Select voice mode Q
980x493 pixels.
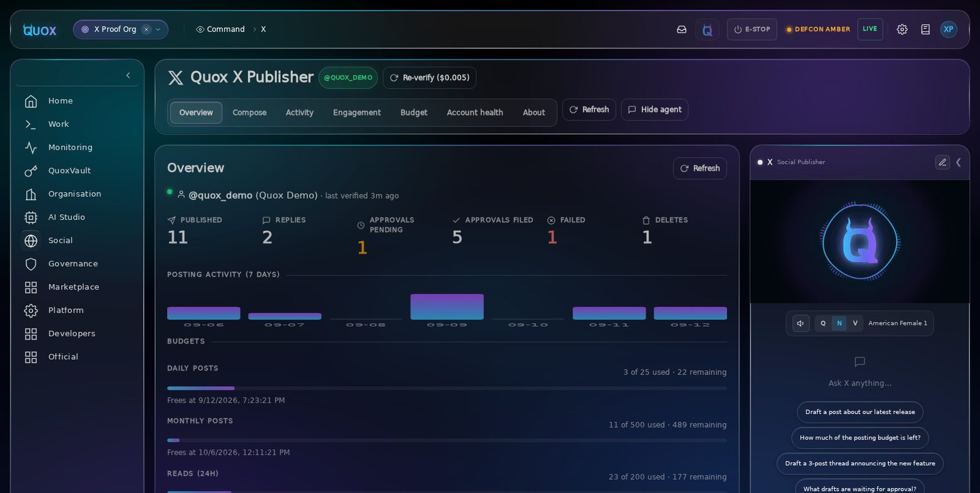(823, 323)
